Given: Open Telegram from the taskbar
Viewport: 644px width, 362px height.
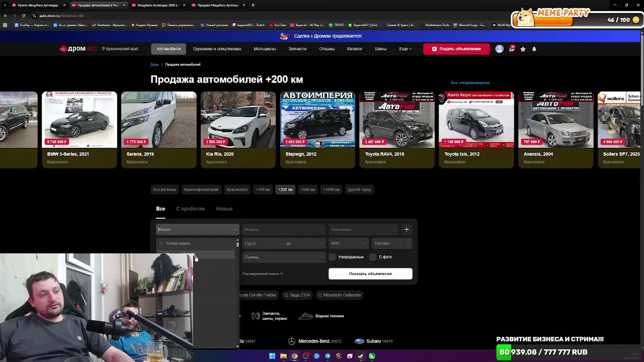Looking at the screenshot, I should pos(328,356).
